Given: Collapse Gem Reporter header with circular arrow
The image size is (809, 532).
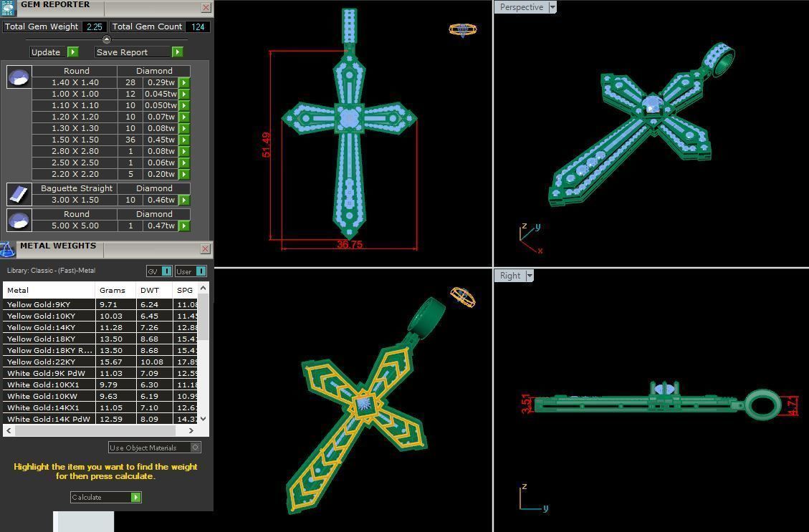Looking at the screenshot, I should click(x=106, y=39).
